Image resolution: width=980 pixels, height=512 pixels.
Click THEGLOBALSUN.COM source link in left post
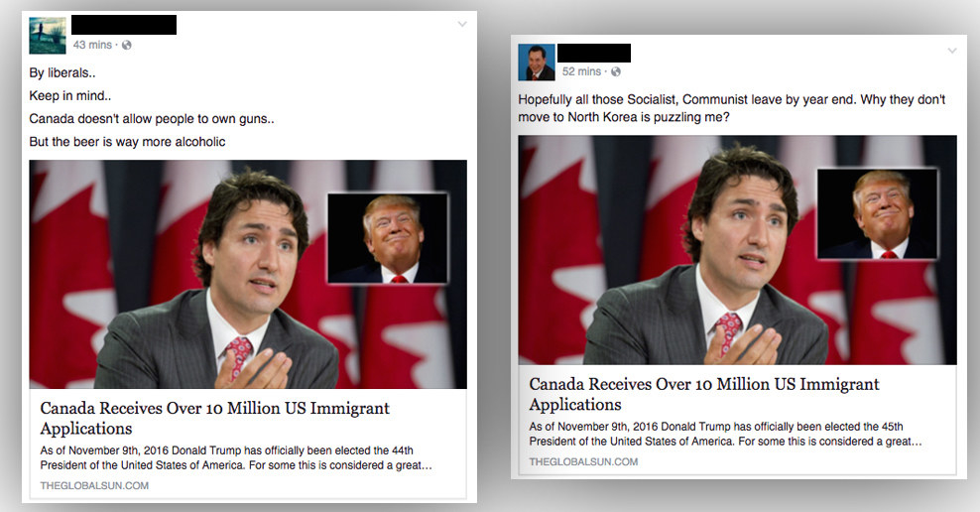(94, 486)
